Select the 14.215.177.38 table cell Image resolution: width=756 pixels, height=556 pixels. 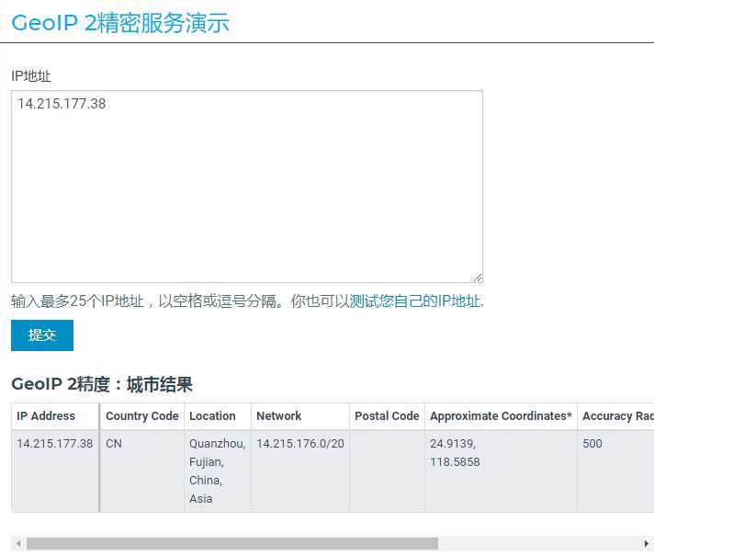pos(55,471)
